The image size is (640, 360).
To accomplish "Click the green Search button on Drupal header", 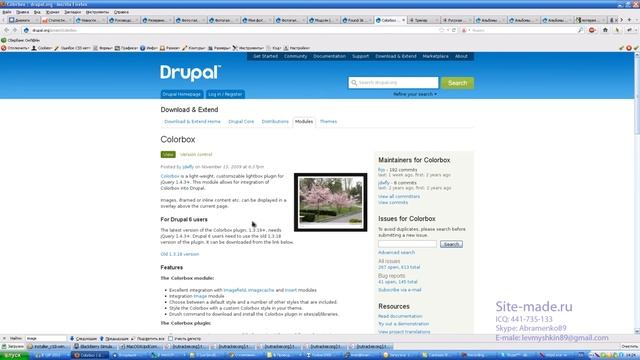I will [x=457, y=83].
